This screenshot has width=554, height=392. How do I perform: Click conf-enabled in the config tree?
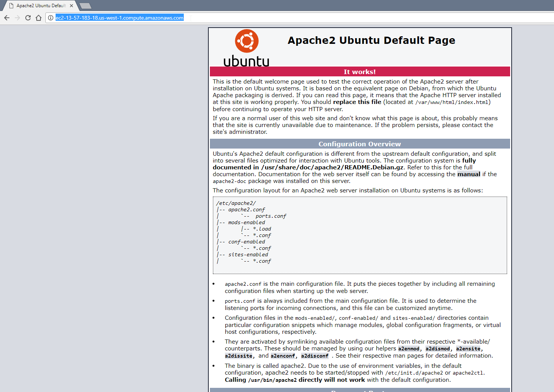[x=247, y=242]
